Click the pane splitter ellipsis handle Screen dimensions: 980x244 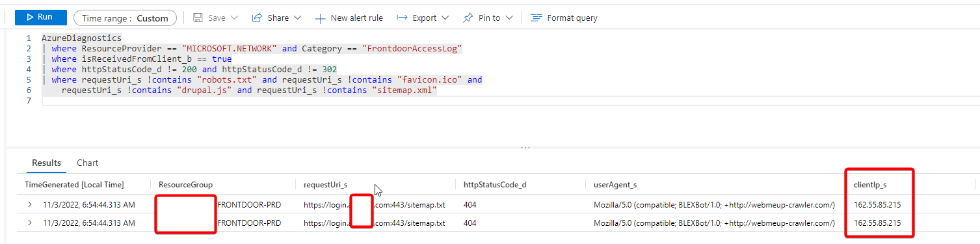(525, 148)
